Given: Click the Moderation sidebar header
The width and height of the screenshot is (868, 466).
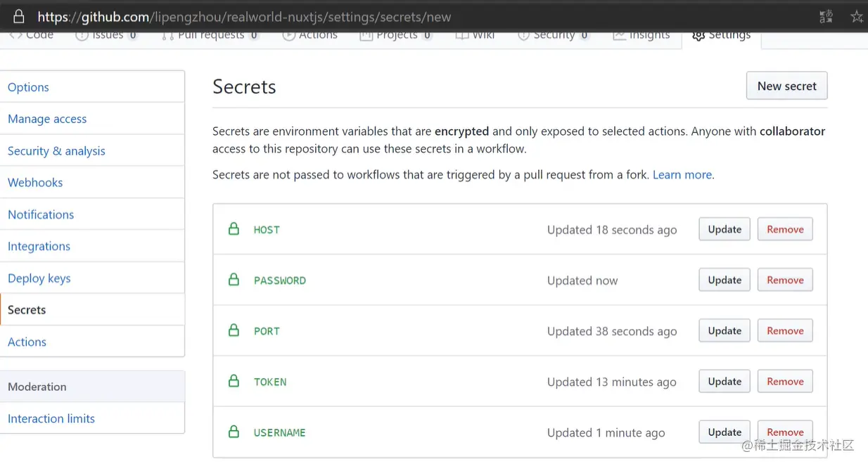Looking at the screenshot, I should [x=92, y=387].
